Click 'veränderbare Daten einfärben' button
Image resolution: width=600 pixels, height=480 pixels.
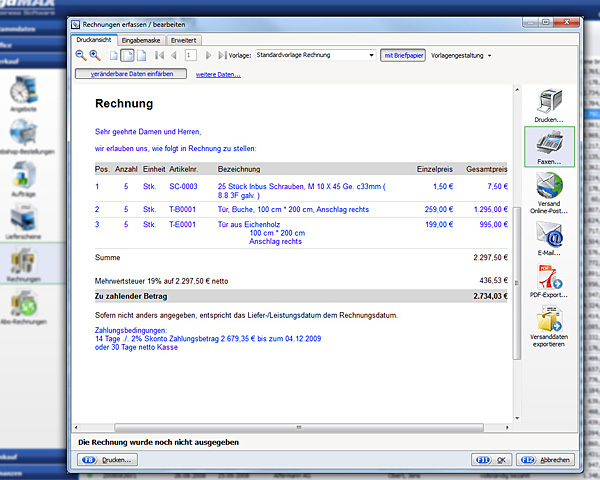pyautogui.click(x=131, y=74)
